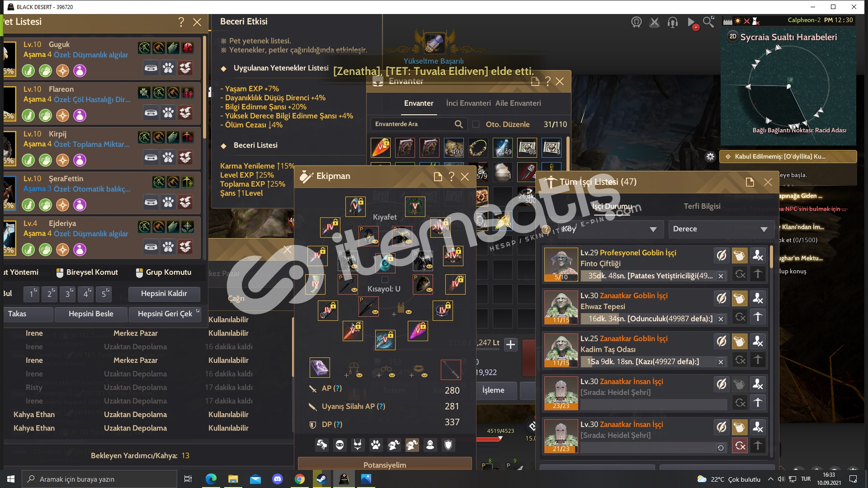The height and width of the screenshot is (488, 868).
Task: Select Envanter tab
Action: 419,103
